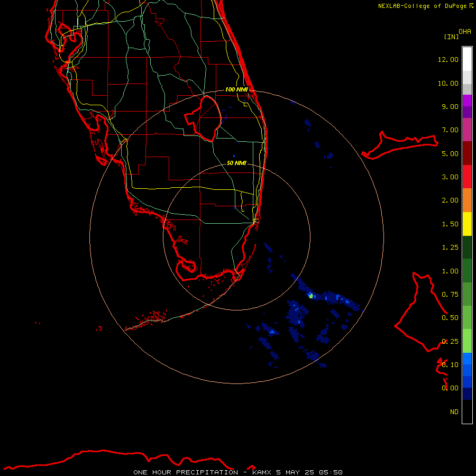476x476 pixels.
Task: Click the bright red swatch above 3.00
Action: coord(467,177)
